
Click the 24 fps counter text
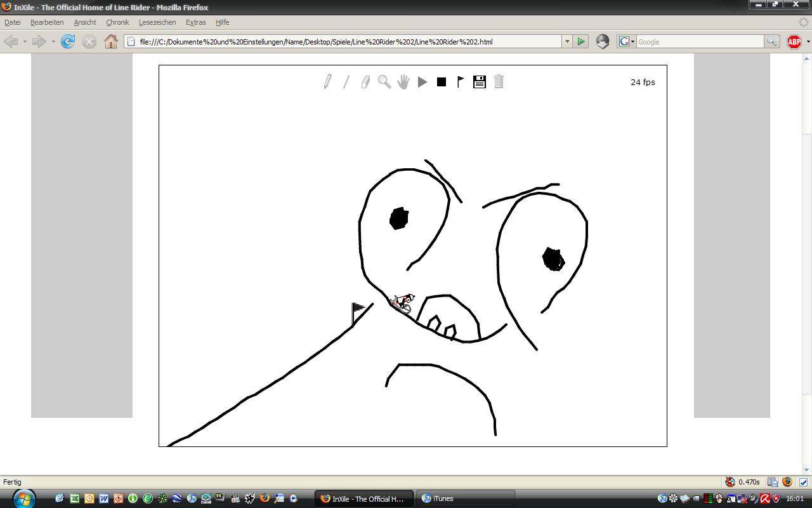pyautogui.click(x=643, y=82)
